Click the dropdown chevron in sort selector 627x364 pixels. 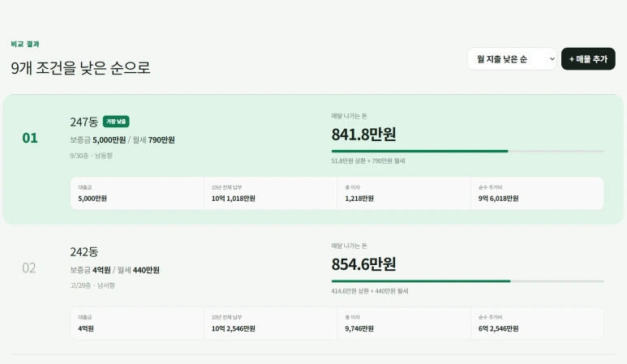tap(552, 58)
